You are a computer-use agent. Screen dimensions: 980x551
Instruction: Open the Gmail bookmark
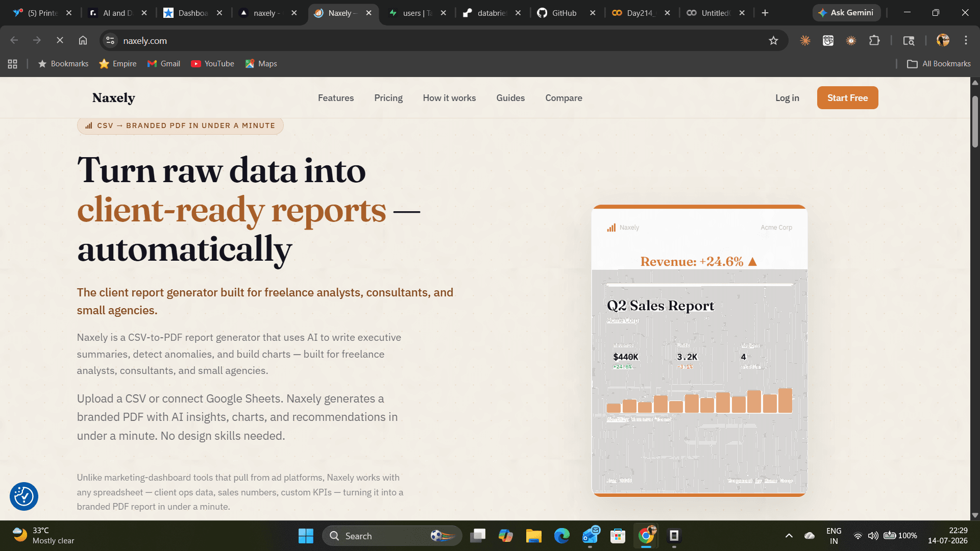(x=164, y=64)
